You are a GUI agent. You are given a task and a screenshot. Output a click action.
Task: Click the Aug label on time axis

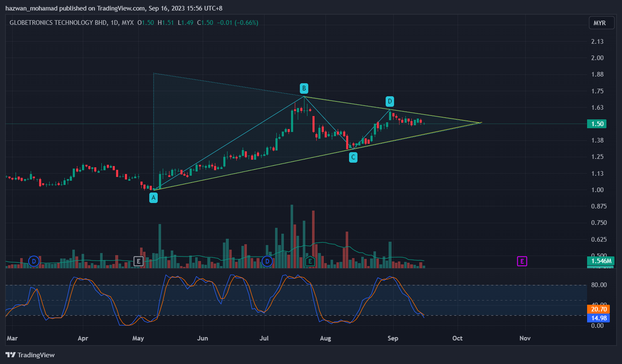pos(325,338)
